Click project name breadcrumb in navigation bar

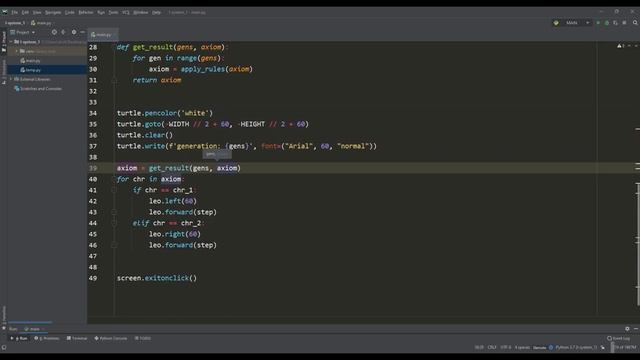pyautogui.click(x=15, y=23)
